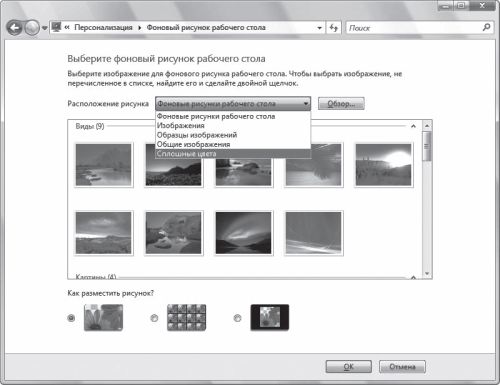Expand the address bar history dropdown arrow
Image resolution: width=500 pixels, height=385 pixels.
point(319,28)
